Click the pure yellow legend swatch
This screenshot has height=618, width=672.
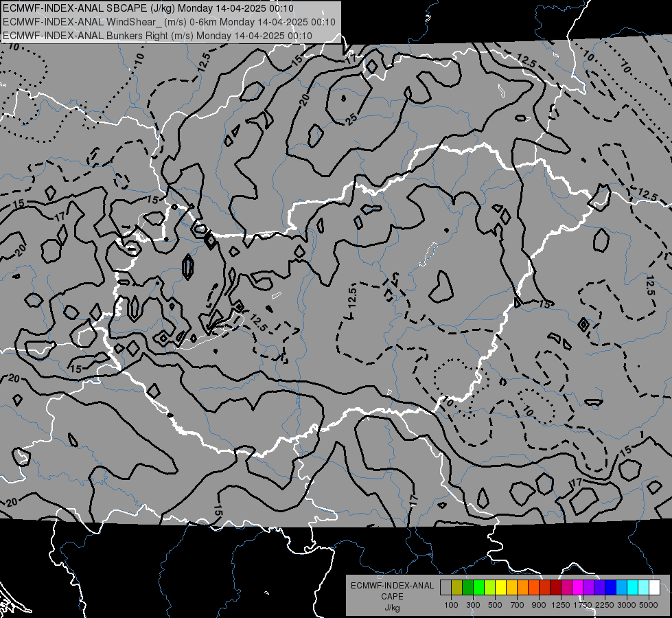pos(500,587)
